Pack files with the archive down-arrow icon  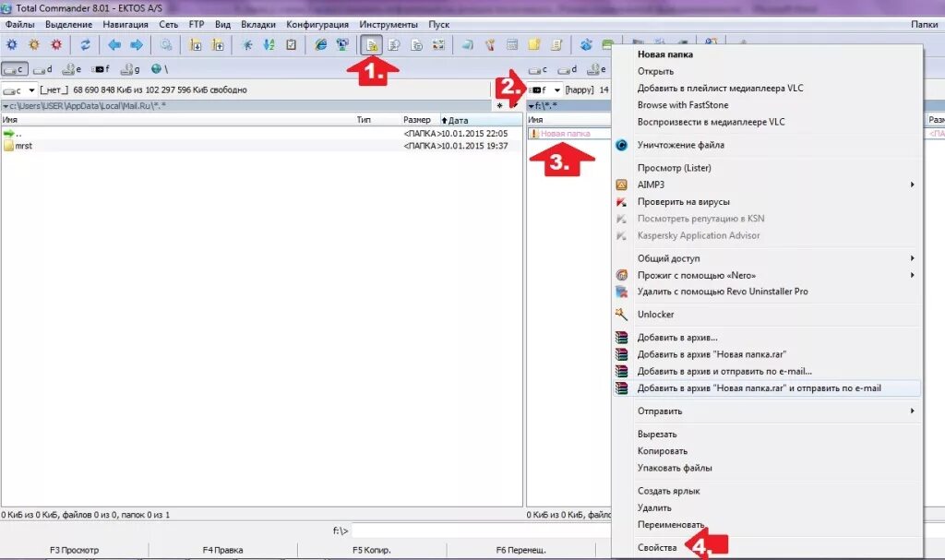(x=196, y=44)
